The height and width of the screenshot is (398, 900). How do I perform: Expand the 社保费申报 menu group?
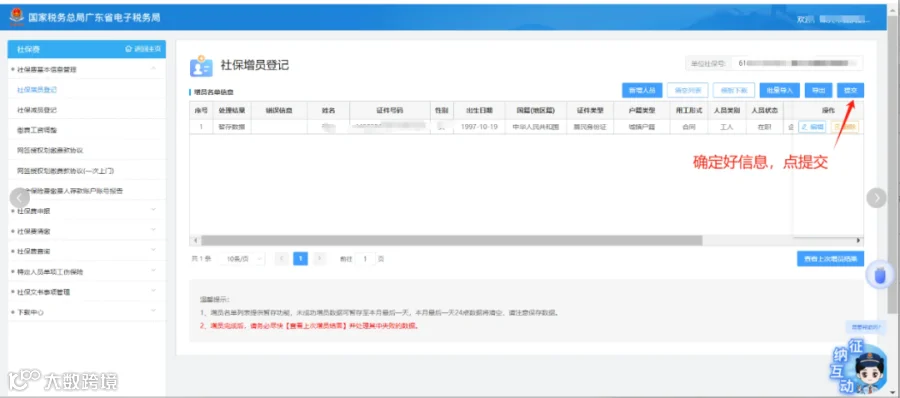153,210
